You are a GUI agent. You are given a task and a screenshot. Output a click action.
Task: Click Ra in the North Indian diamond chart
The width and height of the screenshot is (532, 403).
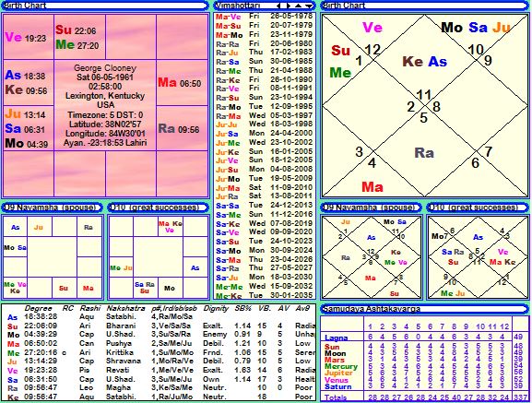pos(424,153)
